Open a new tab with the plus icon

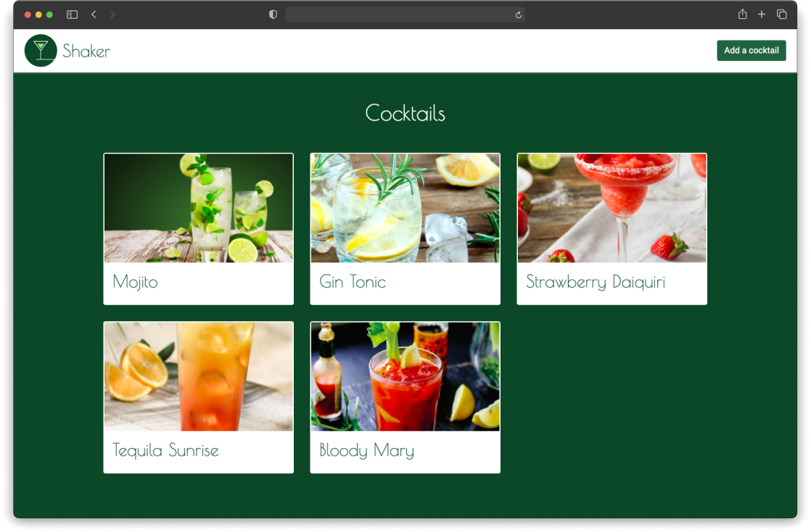[761, 14]
